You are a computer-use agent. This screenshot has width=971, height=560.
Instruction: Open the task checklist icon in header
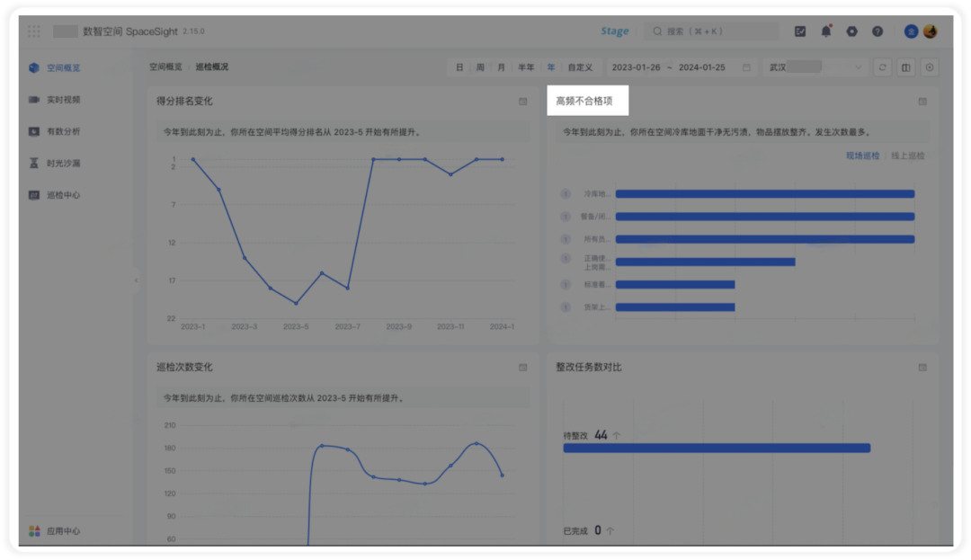[x=800, y=31]
